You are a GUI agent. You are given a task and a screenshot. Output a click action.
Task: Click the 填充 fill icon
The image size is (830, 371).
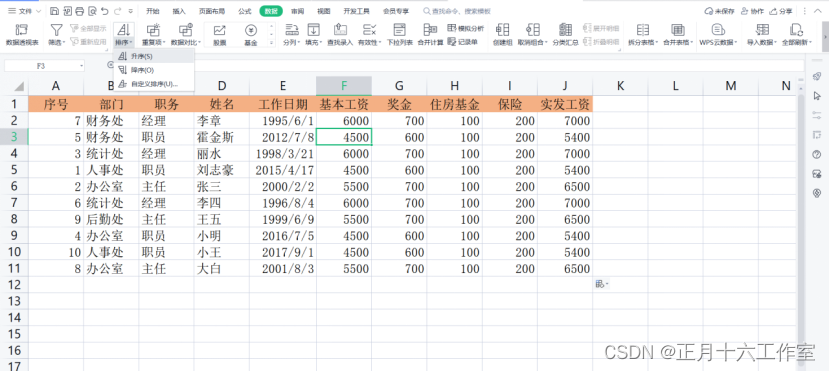click(x=314, y=30)
